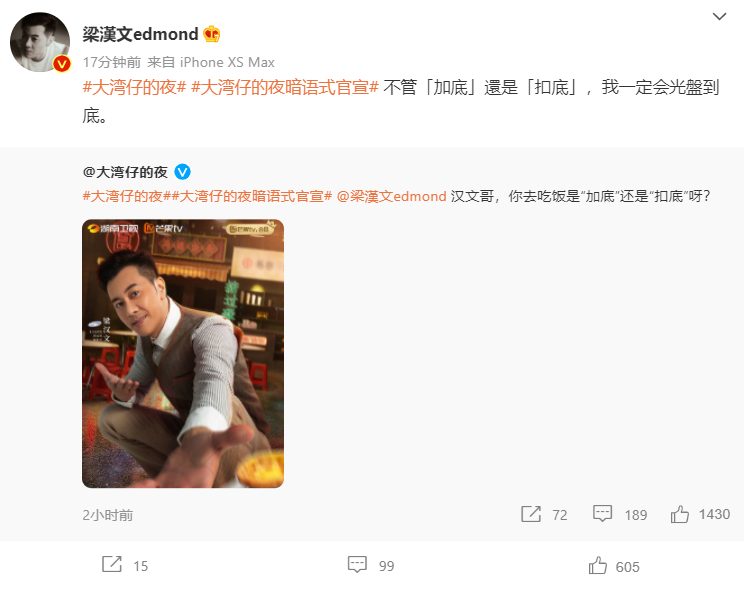Image resolution: width=744 pixels, height=589 pixels.
Task: Repost the main post via share icon
Action: 112,564
